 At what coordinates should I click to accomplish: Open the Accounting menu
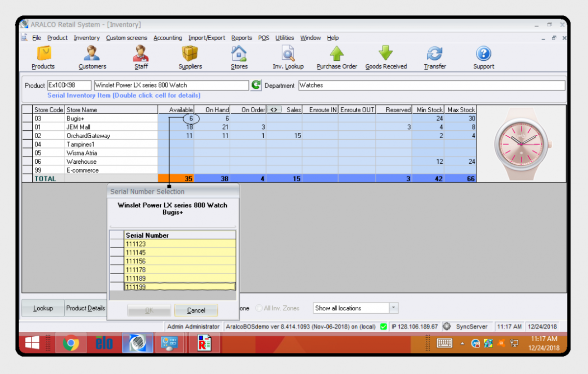168,38
